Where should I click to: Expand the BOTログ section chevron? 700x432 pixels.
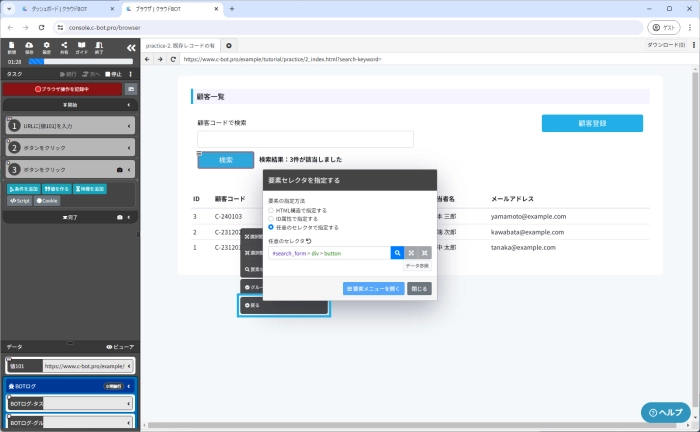pos(130,385)
